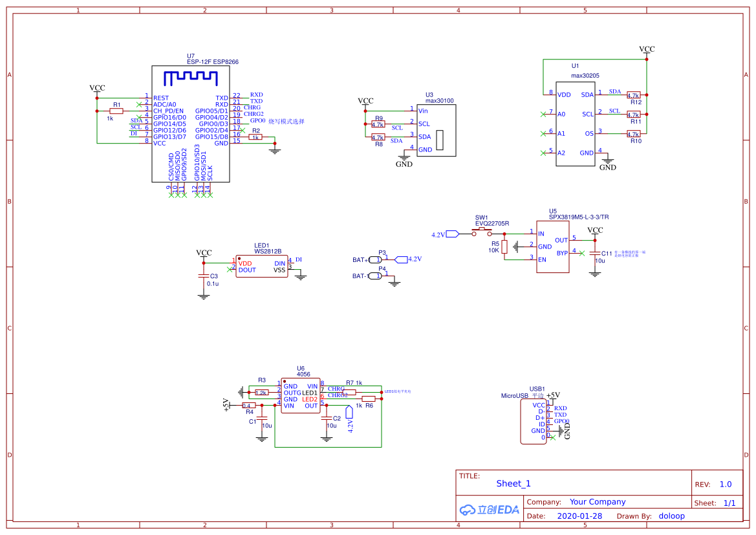Image resolution: width=756 pixels, height=535 pixels.
Task: Click the R5 10K resistor symbol
Action: (x=504, y=247)
